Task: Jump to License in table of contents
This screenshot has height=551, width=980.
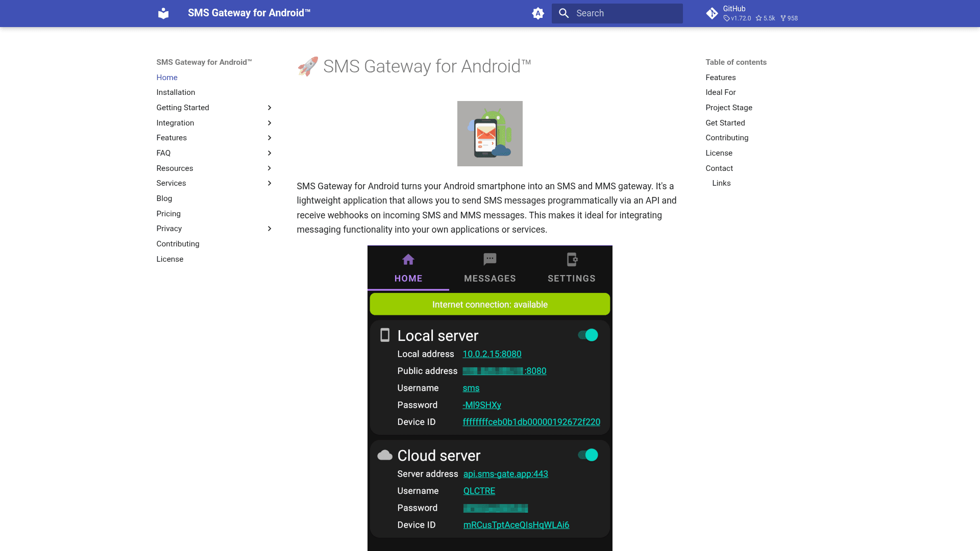Action: [719, 153]
